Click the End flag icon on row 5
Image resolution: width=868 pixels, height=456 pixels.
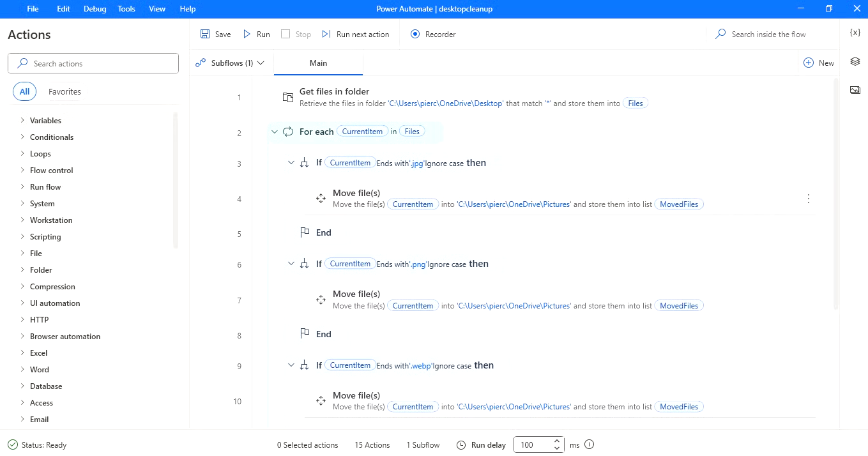pos(305,232)
